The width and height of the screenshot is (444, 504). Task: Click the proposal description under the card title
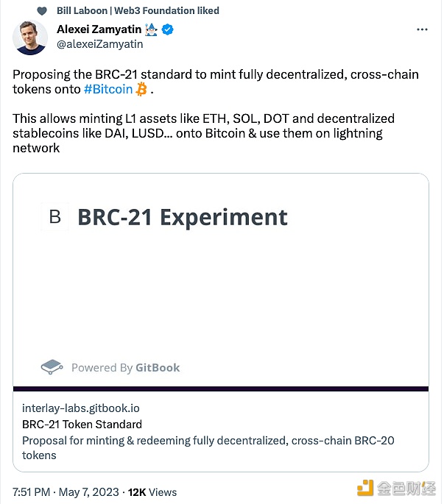point(208,448)
